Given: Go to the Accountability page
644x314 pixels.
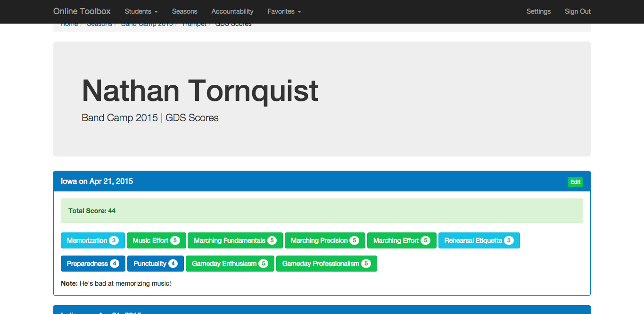Looking at the screenshot, I should pyautogui.click(x=232, y=11).
